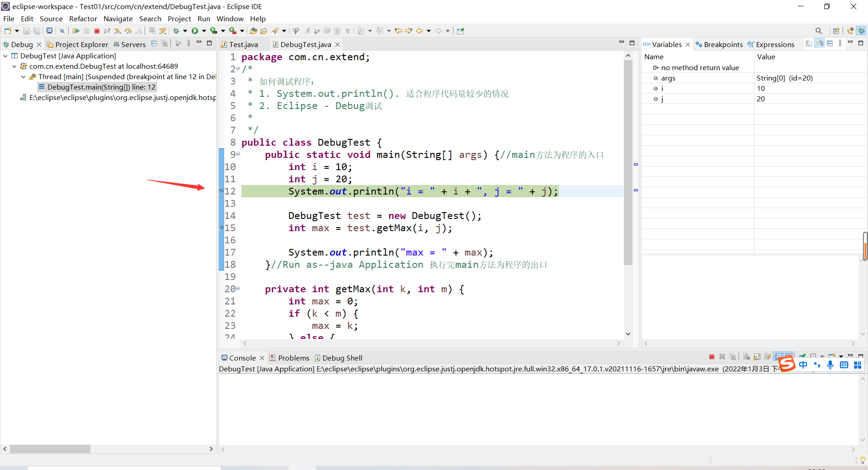Click the Resume debug icon
The image size is (868, 470).
coord(76,30)
